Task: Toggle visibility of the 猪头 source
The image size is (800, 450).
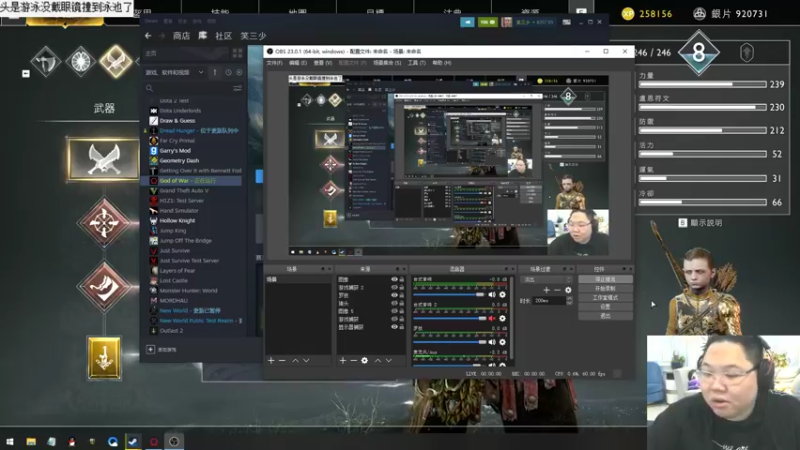Action: pyautogui.click(x=394, y=303)
